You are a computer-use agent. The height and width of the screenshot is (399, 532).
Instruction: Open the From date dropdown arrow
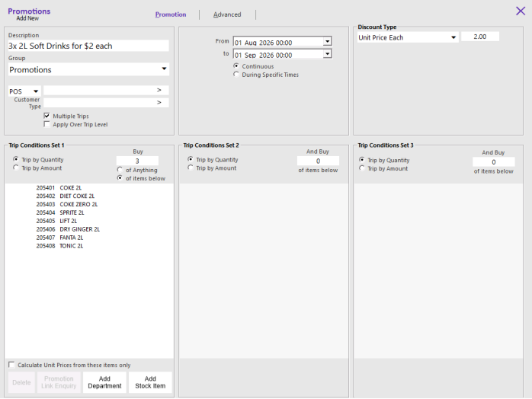tap(327, 41)
